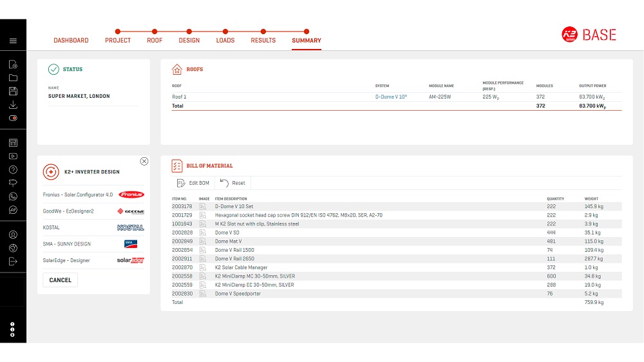Click the Reset button in Bill of Material
This screenshot has width=644, height=362.
click(x=233, y=183)
